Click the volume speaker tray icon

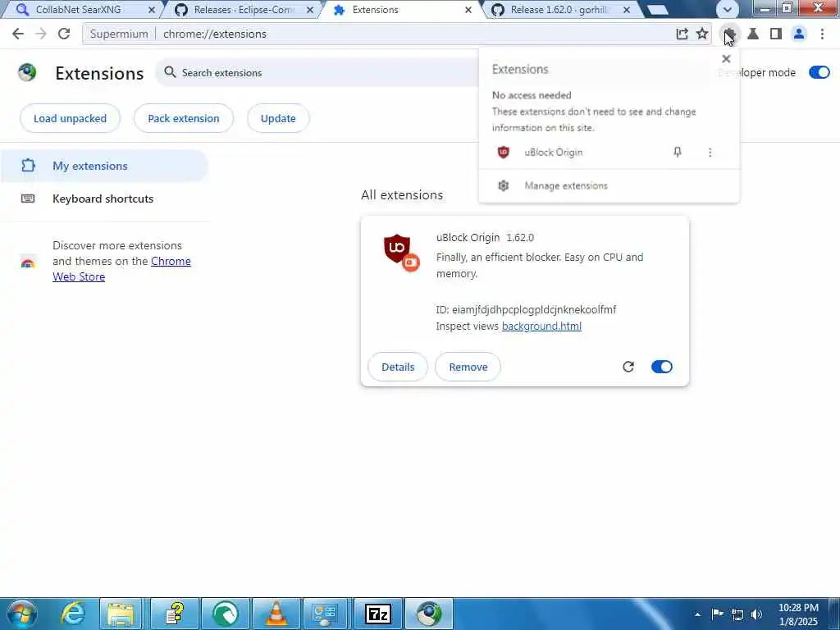[756, 614]
